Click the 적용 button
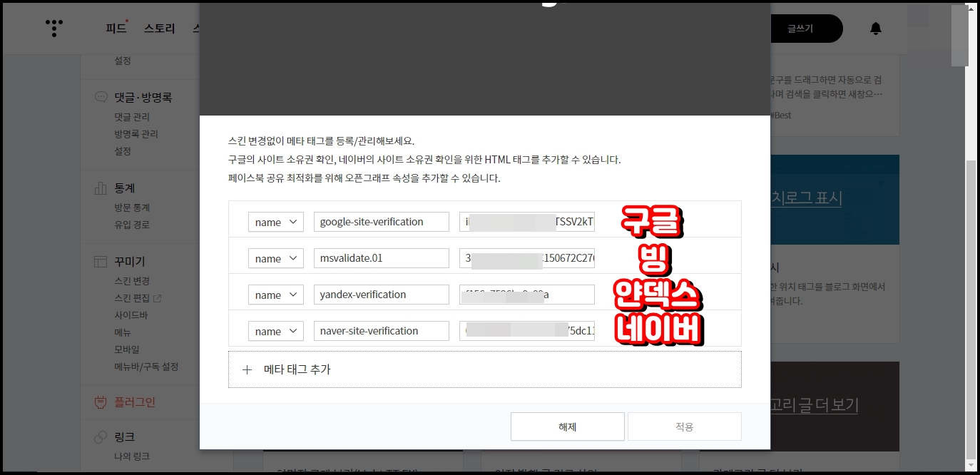Image resolution: width=980 pixels, height=475 pixels. point(685,427)
